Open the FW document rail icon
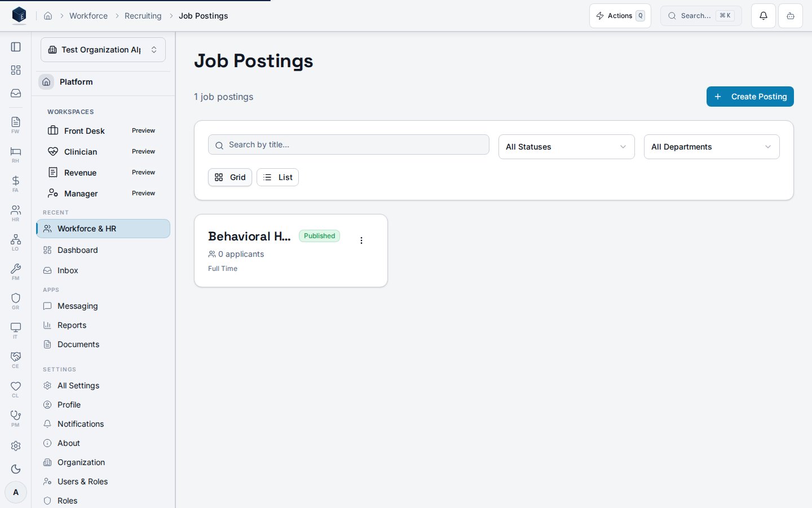The width and height of the screenshot is (812, 508). pyautogui.click(x=16, y=125)
